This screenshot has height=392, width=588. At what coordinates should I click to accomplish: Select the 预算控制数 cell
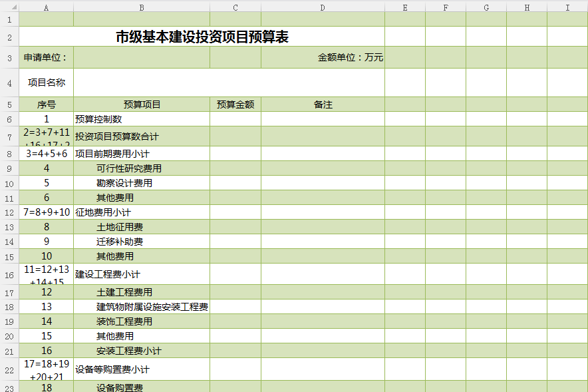[x=142, y=119]
